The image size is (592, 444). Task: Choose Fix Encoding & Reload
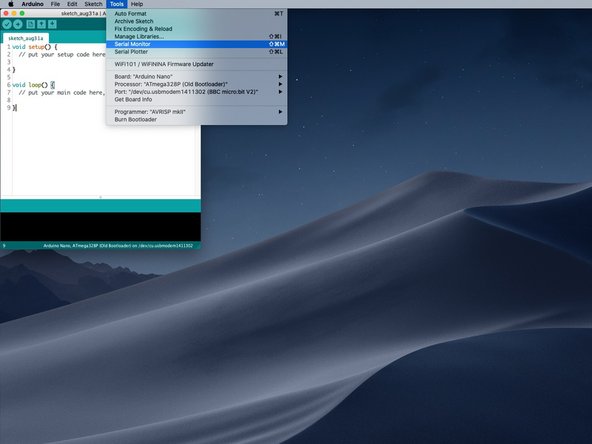click(196, 29)
